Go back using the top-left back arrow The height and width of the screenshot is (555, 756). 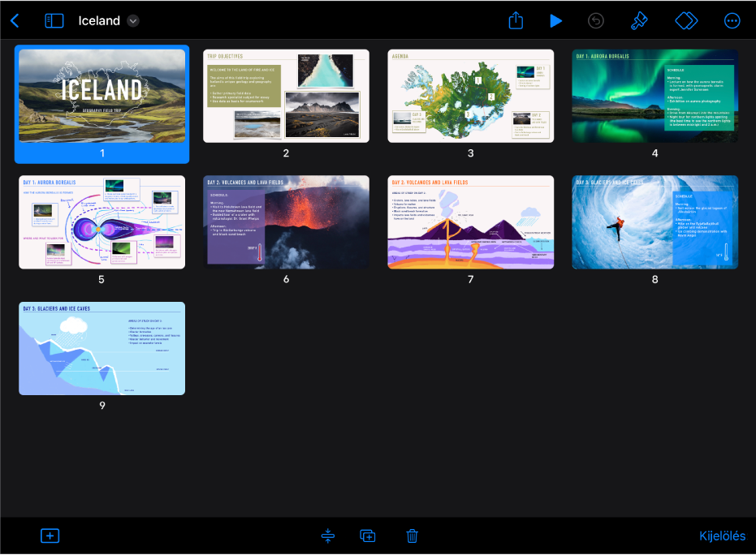15,21
